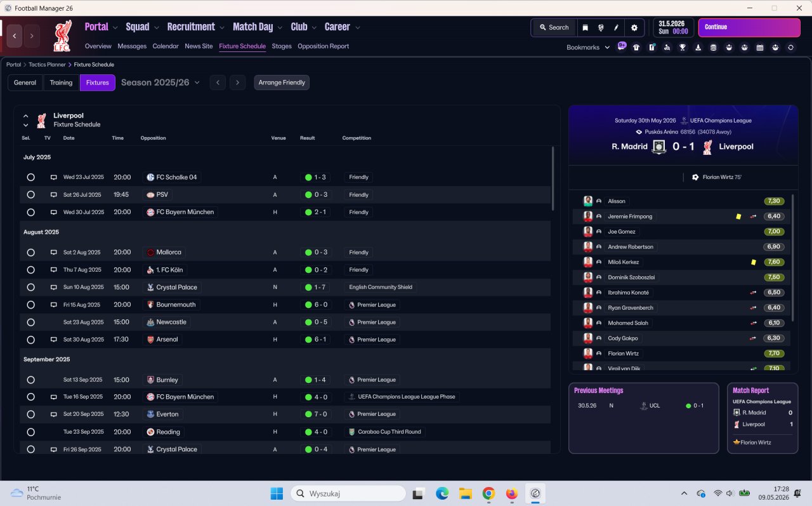Select the FC Schalke 04 fixture radio button
812x506 pixels.
click(30, 177)
